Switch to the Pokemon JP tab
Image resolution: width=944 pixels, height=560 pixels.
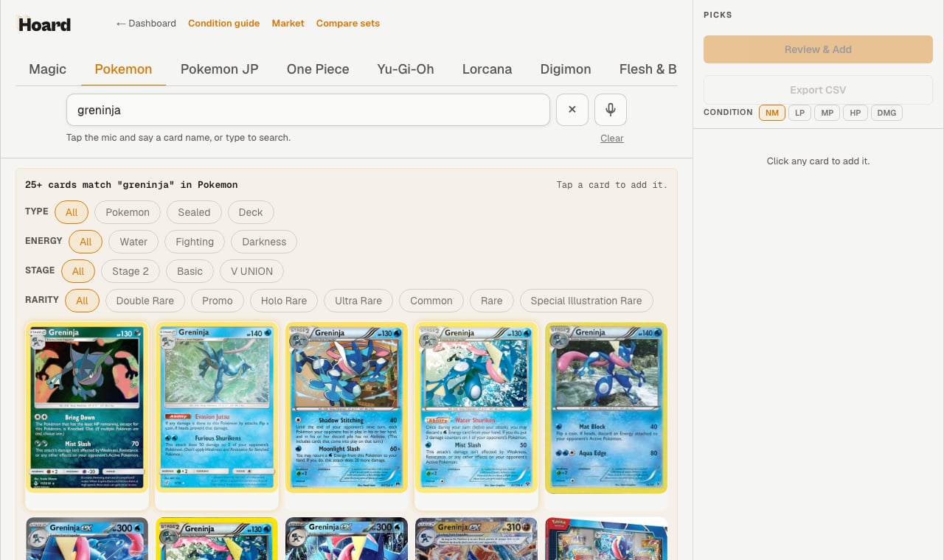tap(220, 69)
